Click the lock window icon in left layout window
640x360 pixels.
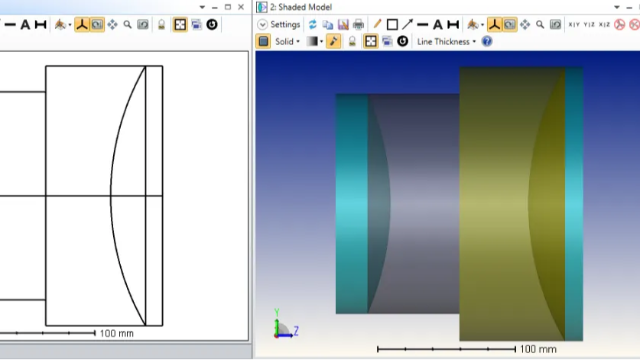point(161,24)
